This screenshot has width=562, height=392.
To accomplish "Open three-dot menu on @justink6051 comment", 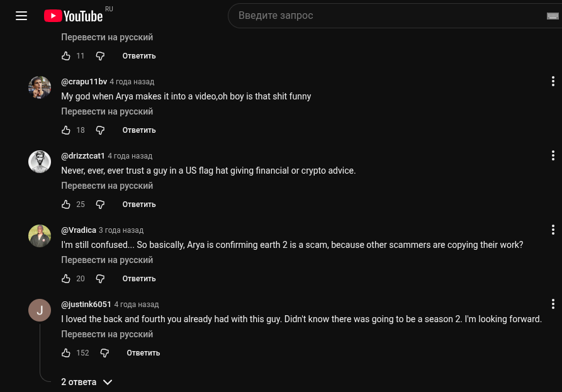I will (x=553, y=304).
